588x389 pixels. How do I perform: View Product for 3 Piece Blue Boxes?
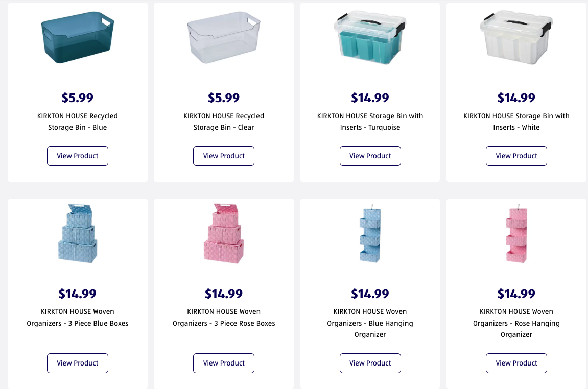click(x=78, y=363)
